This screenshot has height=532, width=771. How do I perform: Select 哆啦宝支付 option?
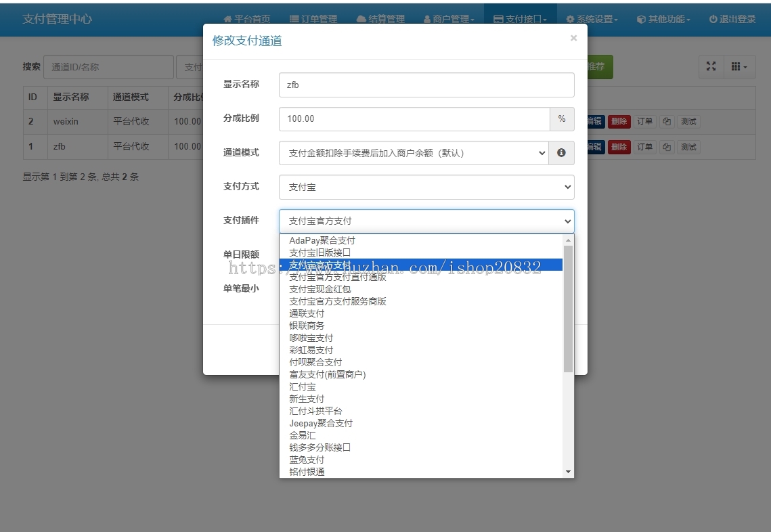(x=421, y=338)
